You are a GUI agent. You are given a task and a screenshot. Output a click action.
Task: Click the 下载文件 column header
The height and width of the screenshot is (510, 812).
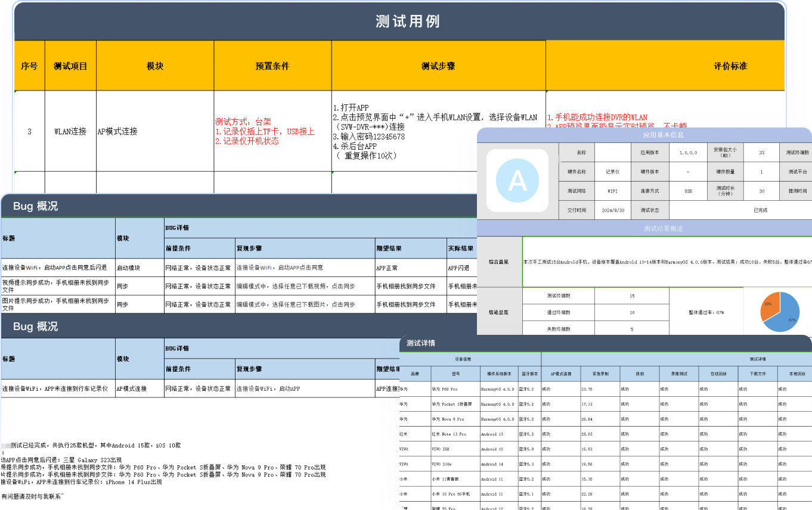(x=758, y=374)
